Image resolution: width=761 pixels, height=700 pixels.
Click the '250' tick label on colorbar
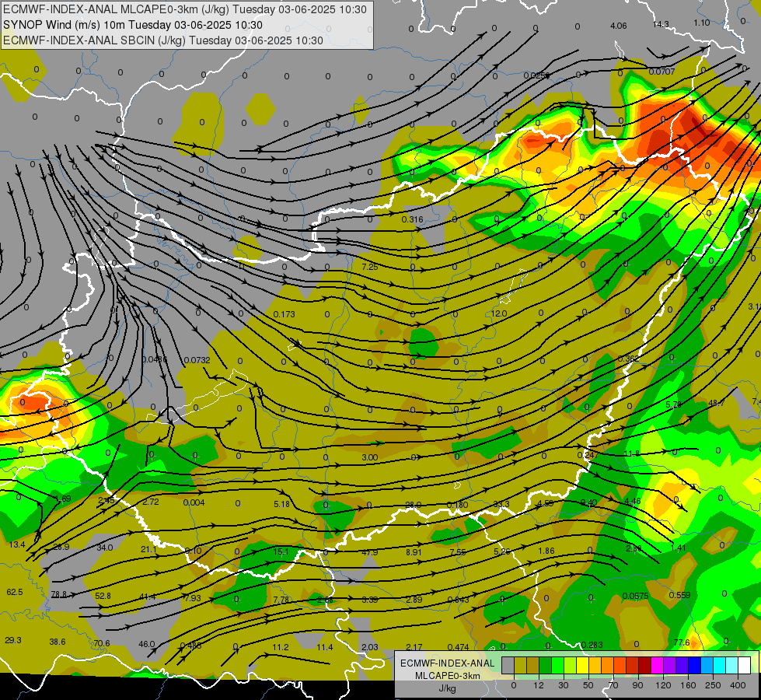pyautogui.click(x=713, y=685)
